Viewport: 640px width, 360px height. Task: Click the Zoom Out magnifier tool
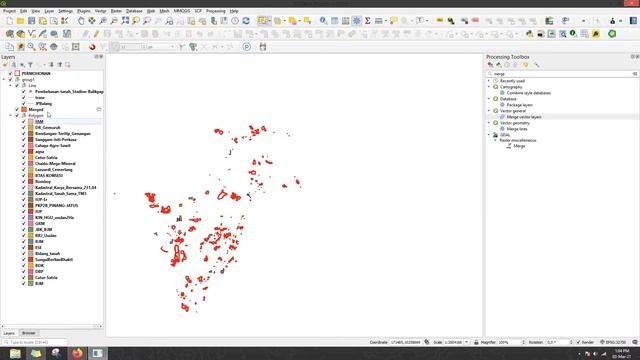coord(114,20)
